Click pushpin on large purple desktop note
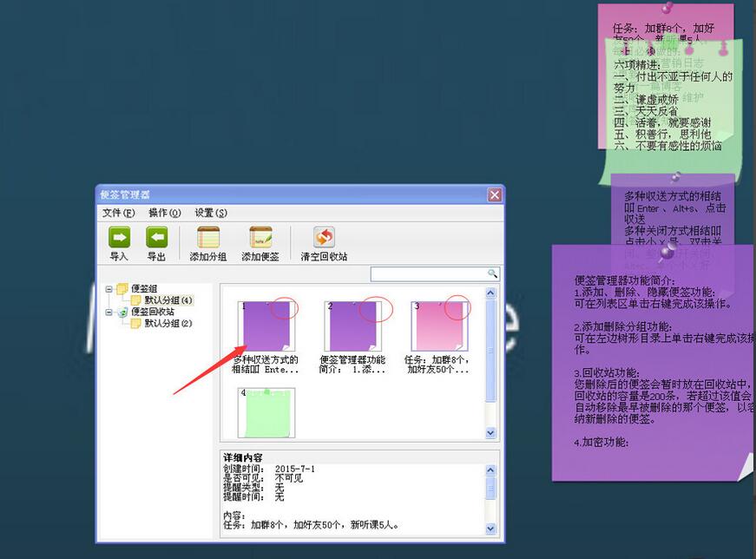This screenshot has height=559, width=756. [x=667, y=253]
